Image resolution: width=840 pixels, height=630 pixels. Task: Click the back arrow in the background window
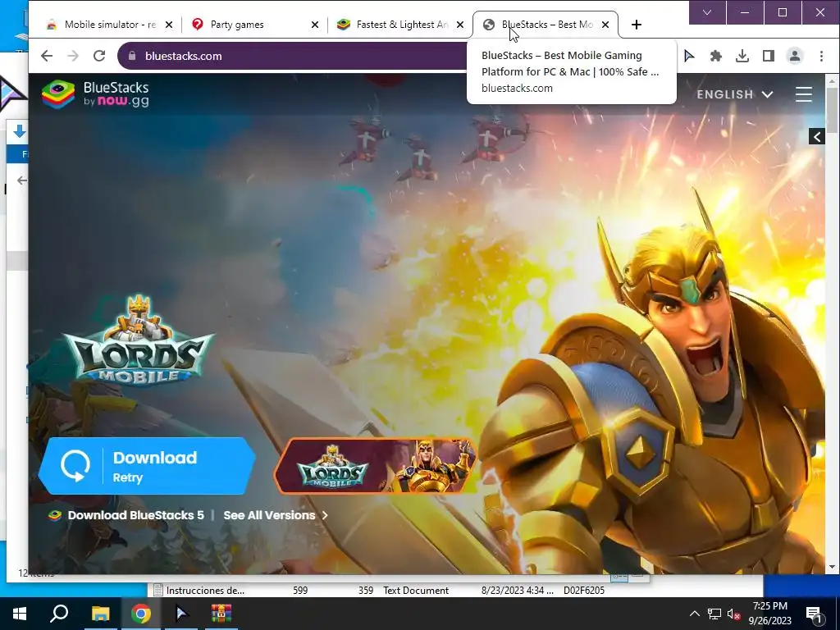pos(22,180)
